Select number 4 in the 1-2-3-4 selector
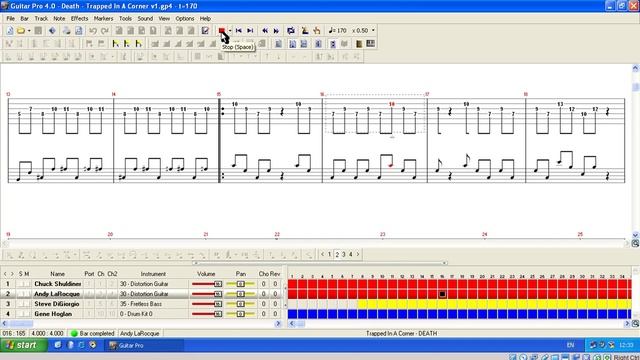The height and width of the screenshot is (360, 640). [351, 254]
